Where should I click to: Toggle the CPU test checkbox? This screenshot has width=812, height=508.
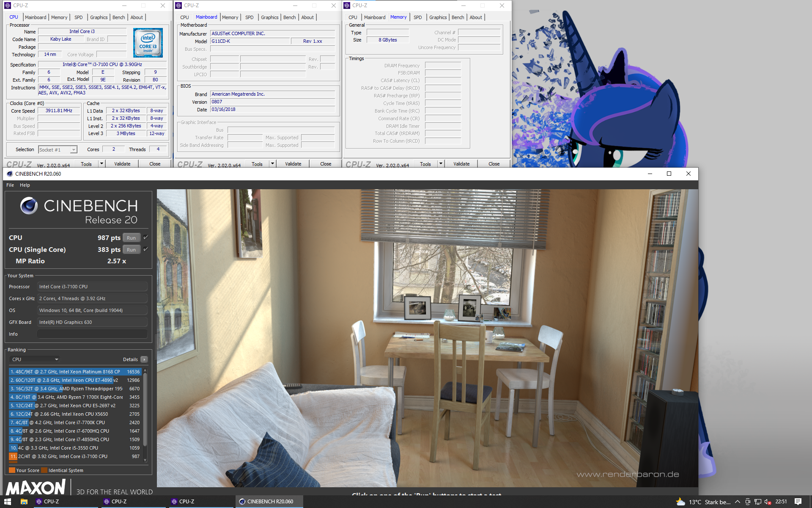(145, 237)
